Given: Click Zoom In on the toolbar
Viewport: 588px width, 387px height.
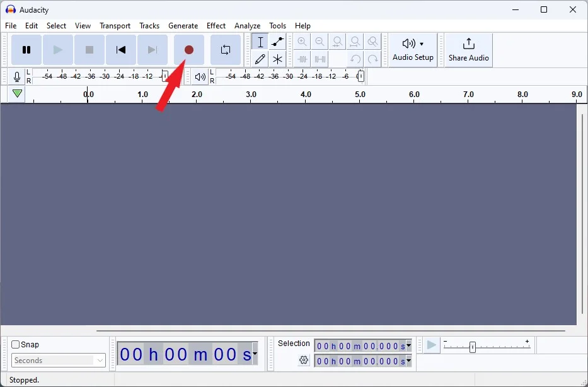Looking at the screenshot, I should (x=303, y=42).
